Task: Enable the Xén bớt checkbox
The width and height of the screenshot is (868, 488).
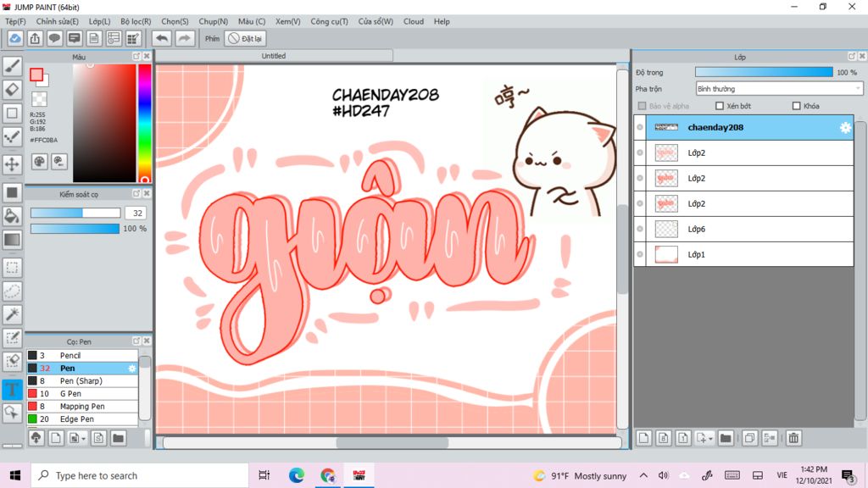Action: tap(720, 106)
